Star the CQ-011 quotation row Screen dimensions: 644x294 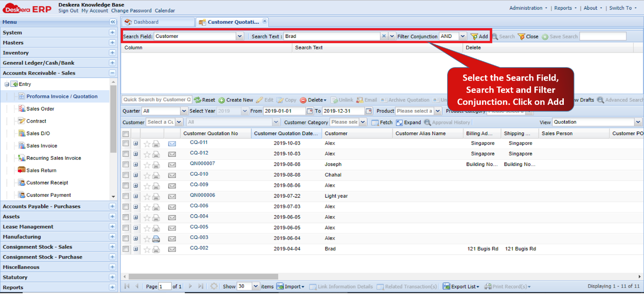click(147, 144)
